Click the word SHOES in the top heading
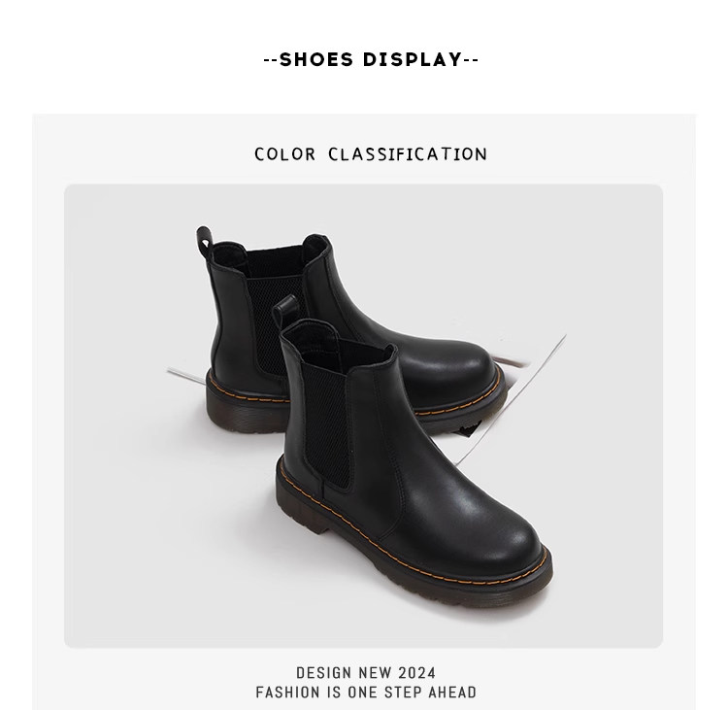Viewport: 728px width, 710px height. 316,59
